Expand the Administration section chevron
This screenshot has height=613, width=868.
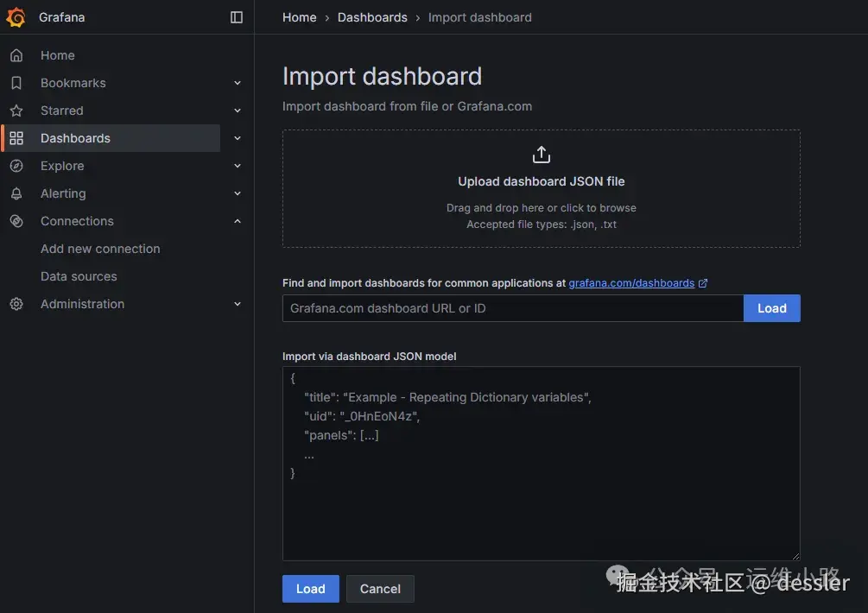238,304
